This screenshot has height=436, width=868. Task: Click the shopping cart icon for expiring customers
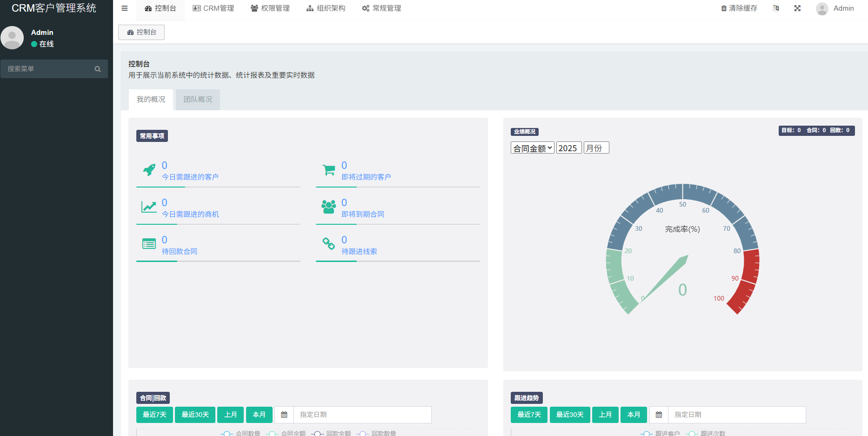pyautogui.click(x=328, y=170)
